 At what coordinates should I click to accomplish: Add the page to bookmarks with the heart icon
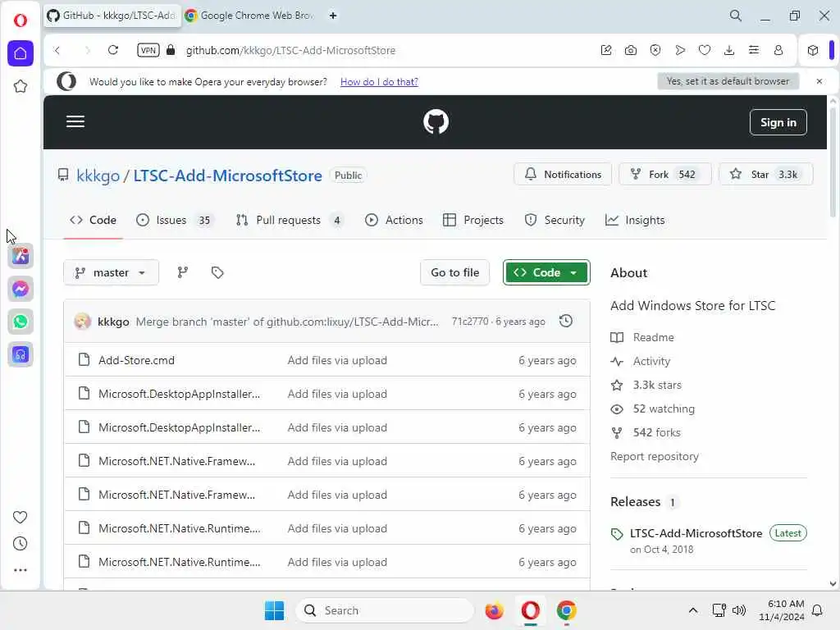tap(705, 50)
